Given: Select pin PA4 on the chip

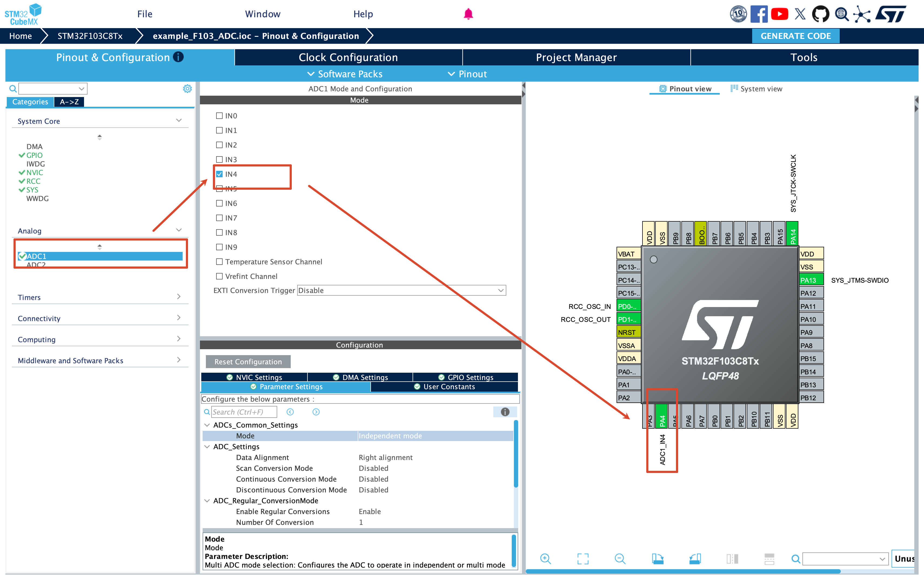Looking at the screenshot, I should coord(662,416).
